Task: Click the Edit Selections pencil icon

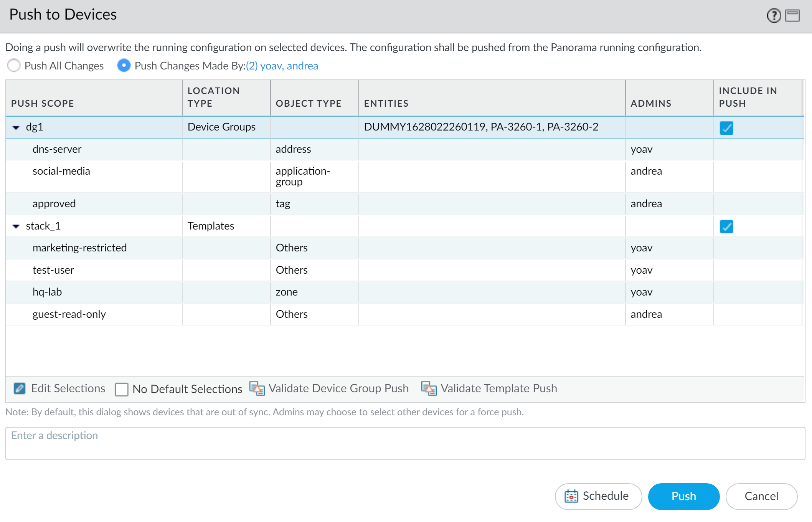Action: pos(20,388)
